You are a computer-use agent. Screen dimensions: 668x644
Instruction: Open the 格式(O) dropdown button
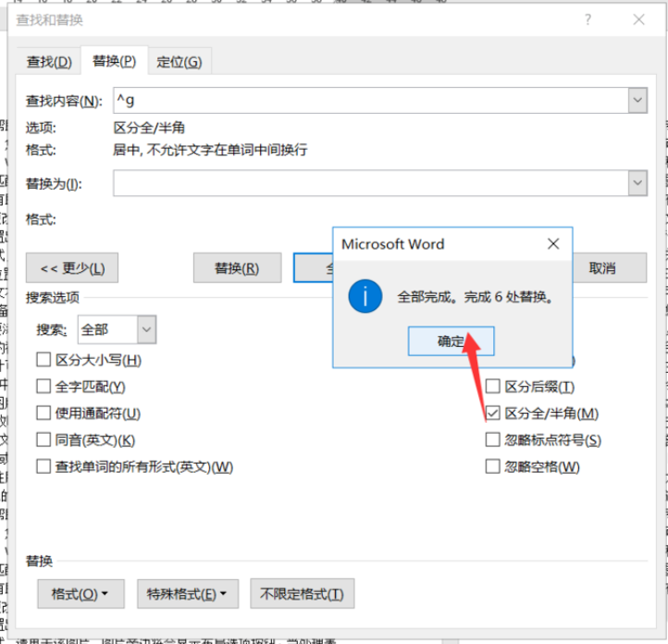[80, 593]
